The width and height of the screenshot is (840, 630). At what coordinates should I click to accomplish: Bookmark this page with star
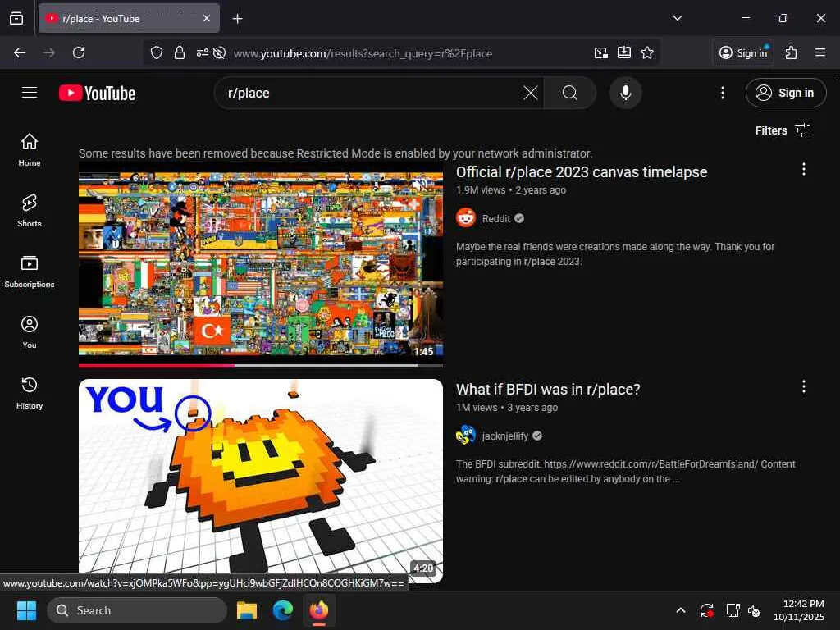[x=647, y=52]
